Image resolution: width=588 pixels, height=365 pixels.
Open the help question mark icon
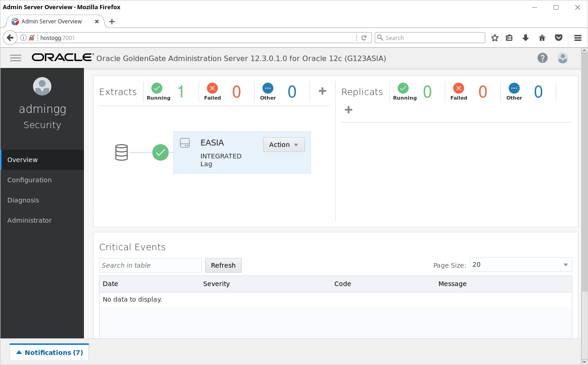click(543, 58)
